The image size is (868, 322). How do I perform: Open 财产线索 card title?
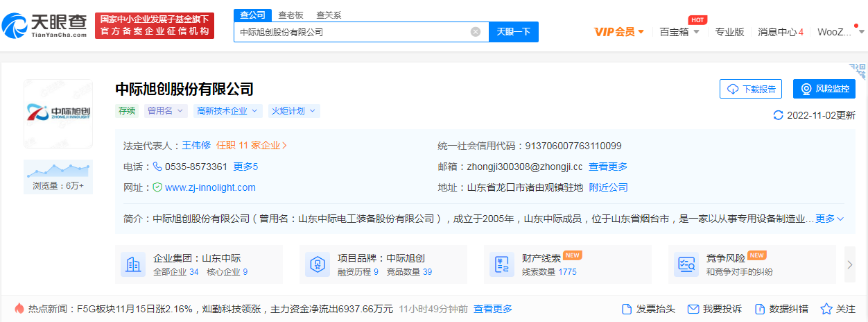point(541,257)
